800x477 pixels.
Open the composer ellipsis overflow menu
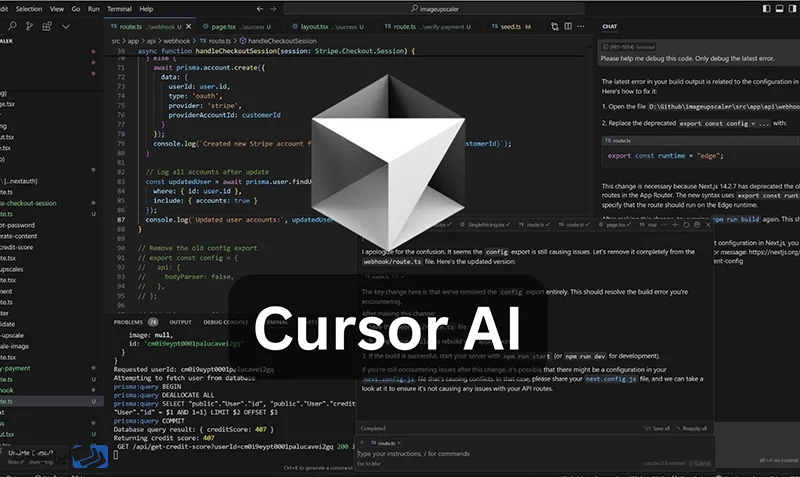click(x=664, y=224)
